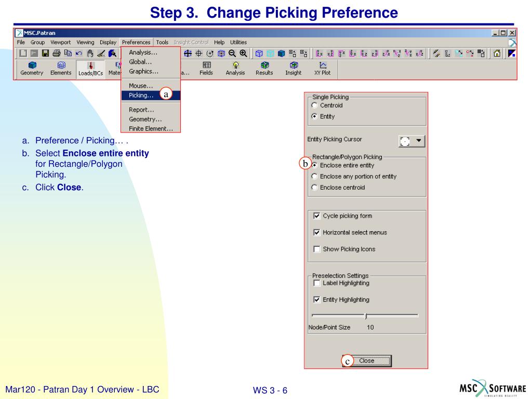Click the hand Abort icon

click(90, 54)
